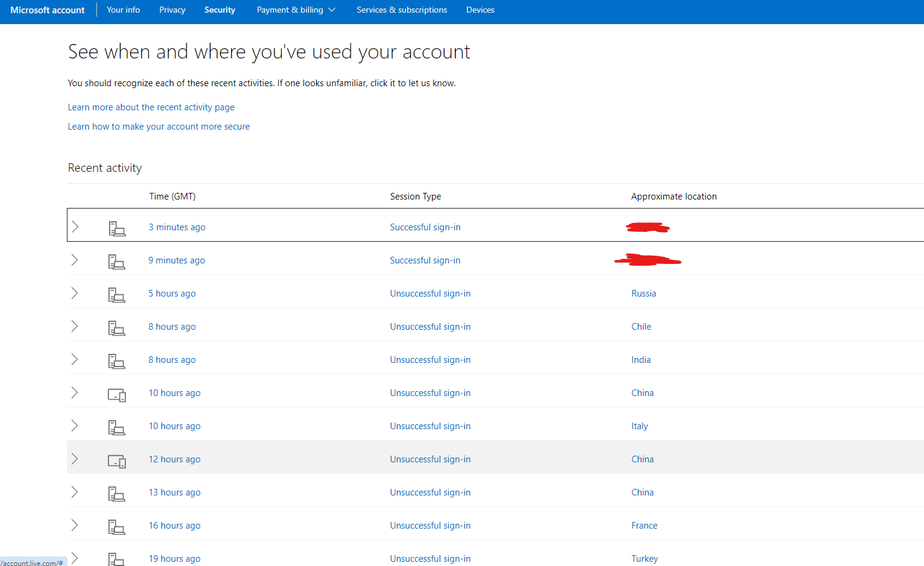Open Services & subscriptions menu item
Viewport: 924px width, 566px height.
pyautogui.click(x=402, y=10)
